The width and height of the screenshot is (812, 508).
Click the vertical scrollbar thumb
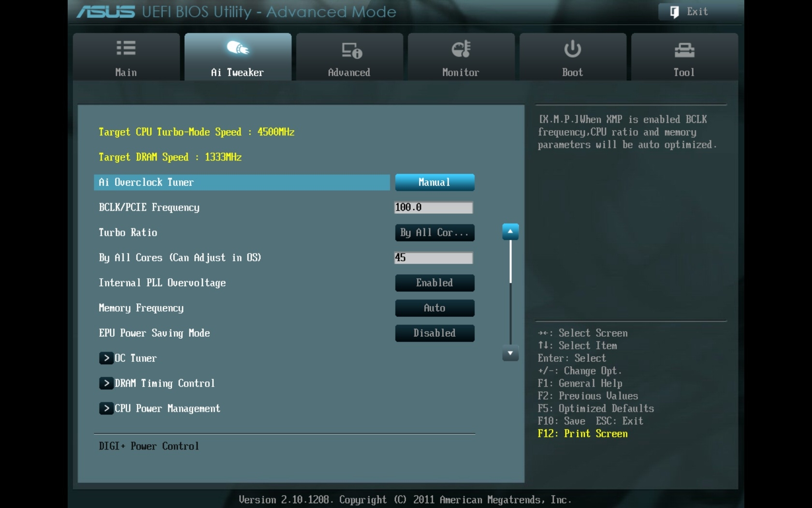(x=510, y=261)
